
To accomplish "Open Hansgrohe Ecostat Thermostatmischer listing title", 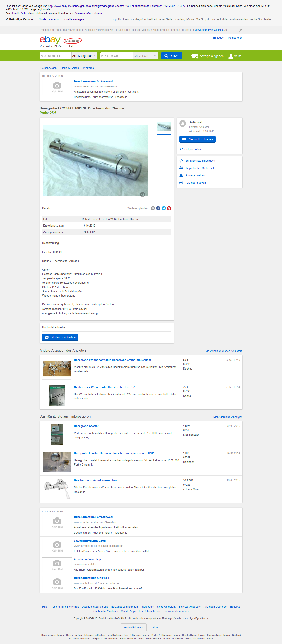I will point(114,453).
